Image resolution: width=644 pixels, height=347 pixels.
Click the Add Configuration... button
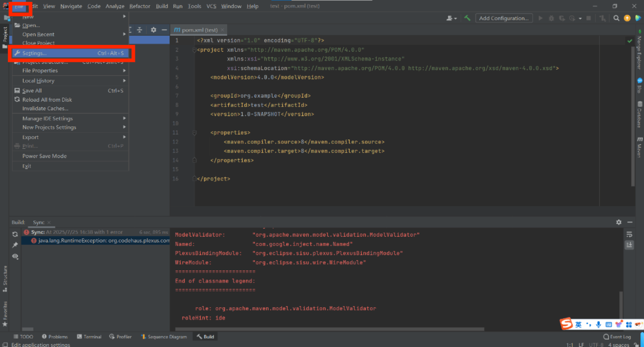click(x=504, y=18)
